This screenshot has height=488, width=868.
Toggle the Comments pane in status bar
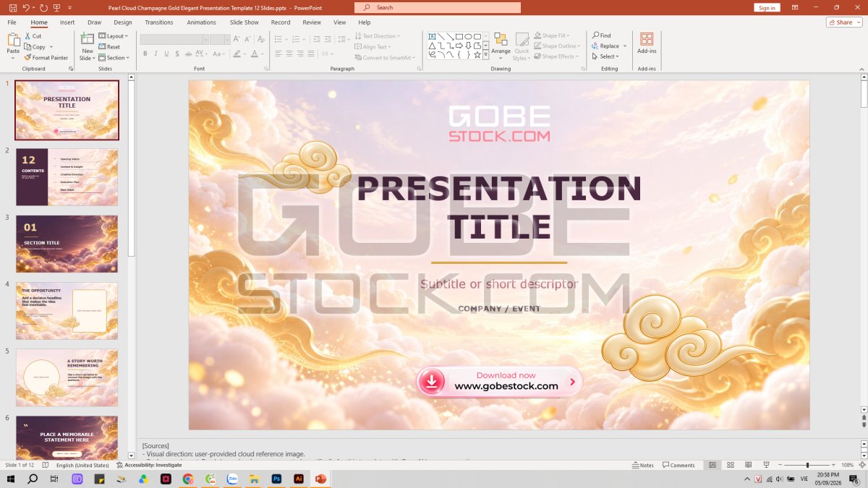coord(678,465)
